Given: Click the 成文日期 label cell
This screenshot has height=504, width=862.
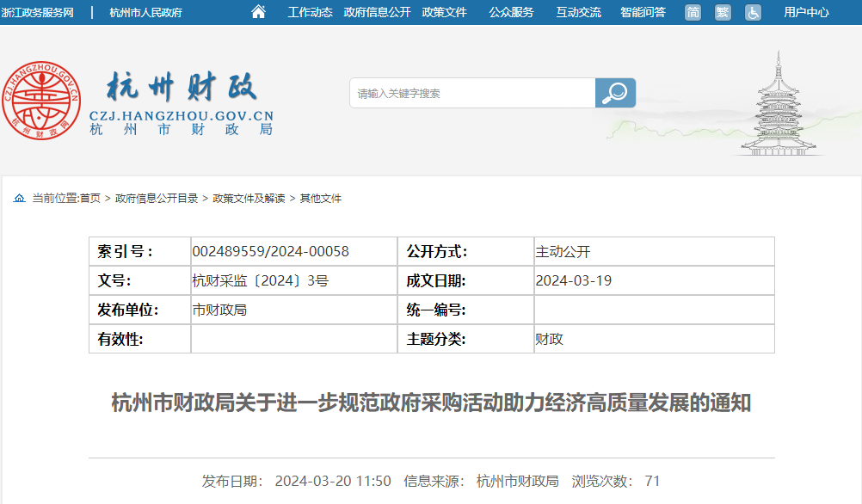Looking at the screenshot, I should (465, 280).
